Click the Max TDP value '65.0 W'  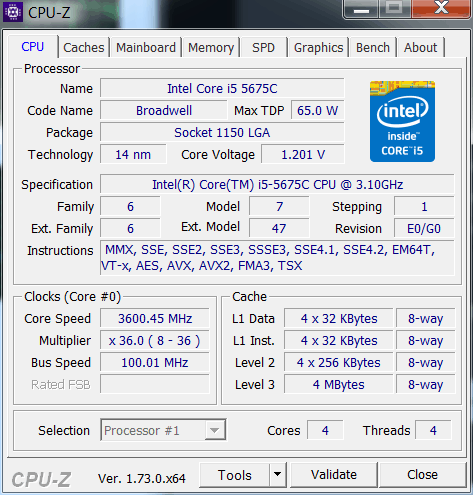318,111
